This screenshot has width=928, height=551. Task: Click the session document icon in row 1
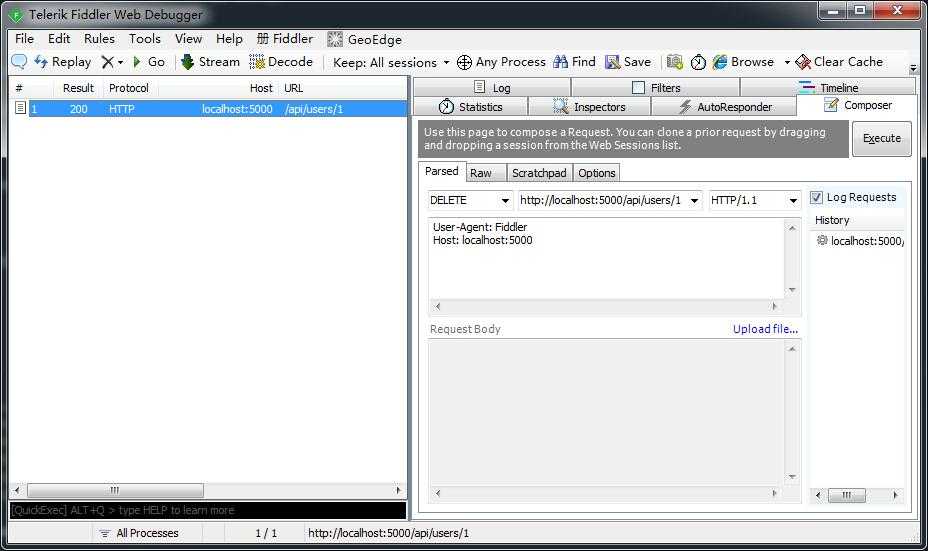[x=20, y=108]
